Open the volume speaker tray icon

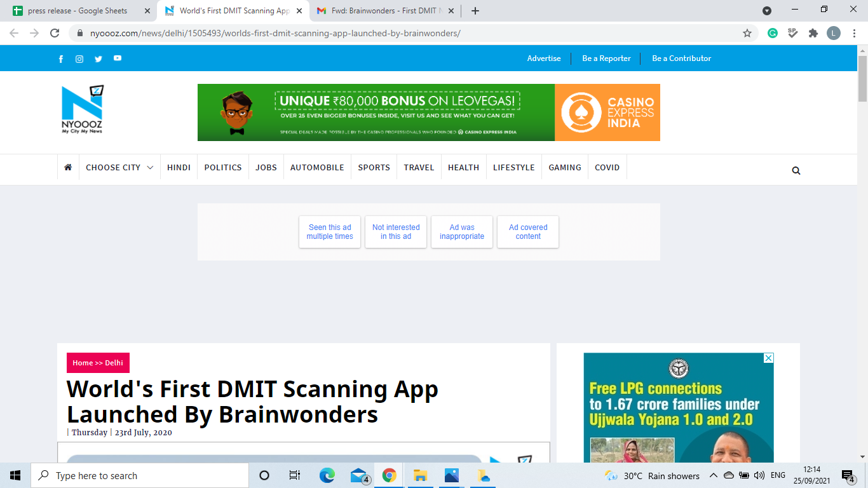coord(759,475)
